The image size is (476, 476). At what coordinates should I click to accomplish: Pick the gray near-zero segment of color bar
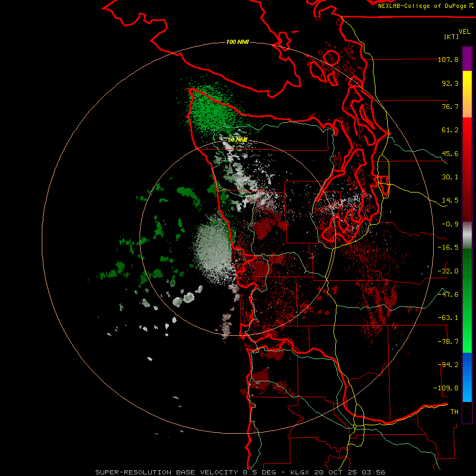tap(467, 235)
